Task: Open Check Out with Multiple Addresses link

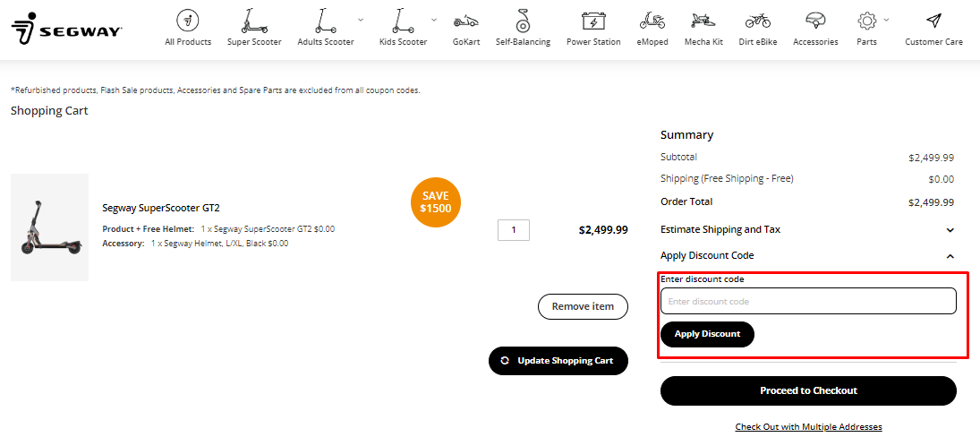Action: 808,426
